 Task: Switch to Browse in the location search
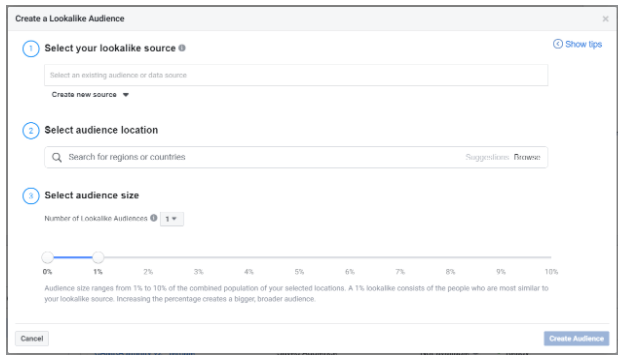pyautogui.click(x=527, y=157)
